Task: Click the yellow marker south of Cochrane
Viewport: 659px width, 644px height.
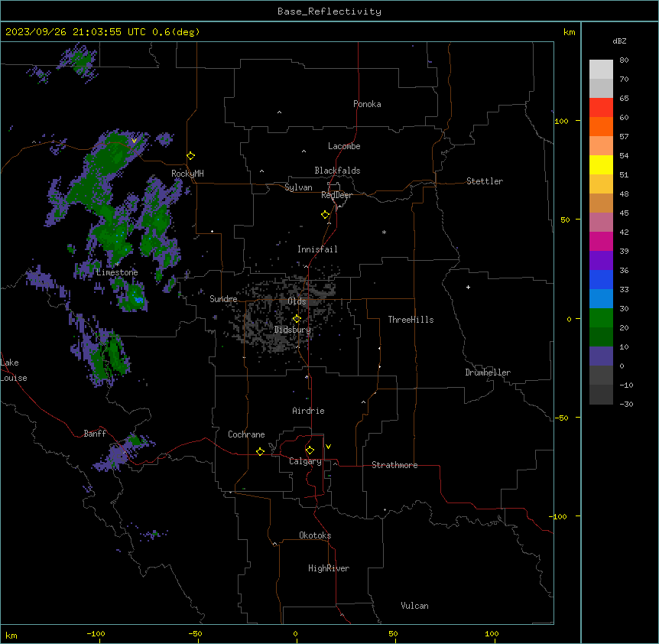Action: pyautogui.click(x=261, y=451)
